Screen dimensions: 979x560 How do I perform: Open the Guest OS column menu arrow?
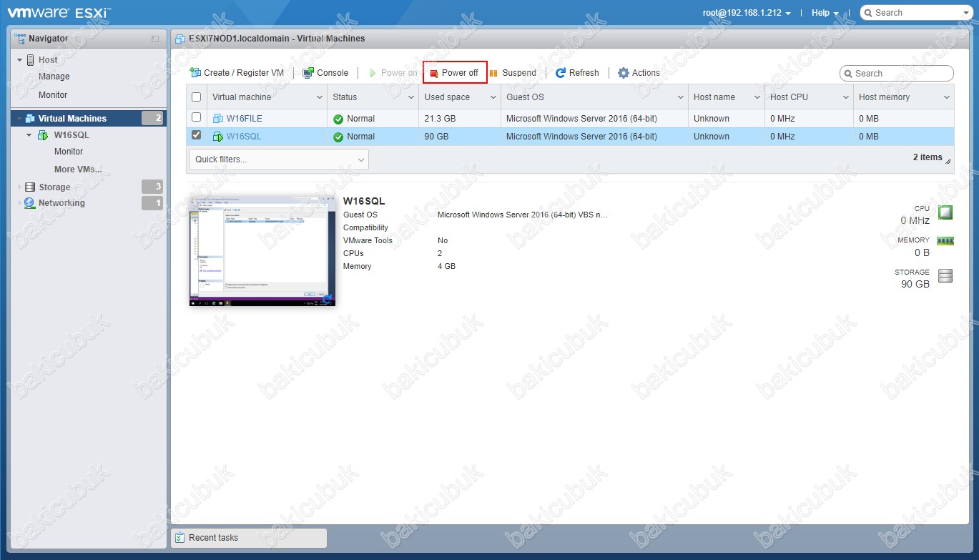pyautogui.click(x=681, y=97)
